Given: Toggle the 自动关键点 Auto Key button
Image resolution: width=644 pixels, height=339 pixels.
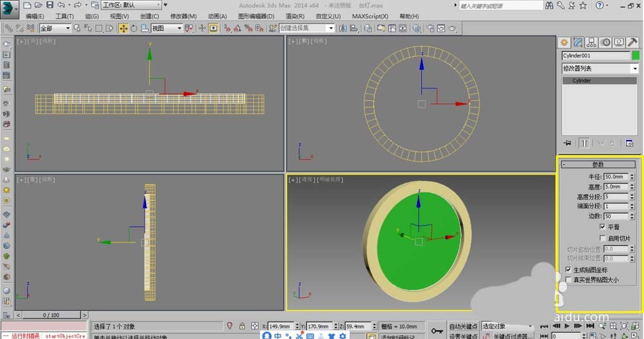Looking at the screenshot, I should 463,326.
